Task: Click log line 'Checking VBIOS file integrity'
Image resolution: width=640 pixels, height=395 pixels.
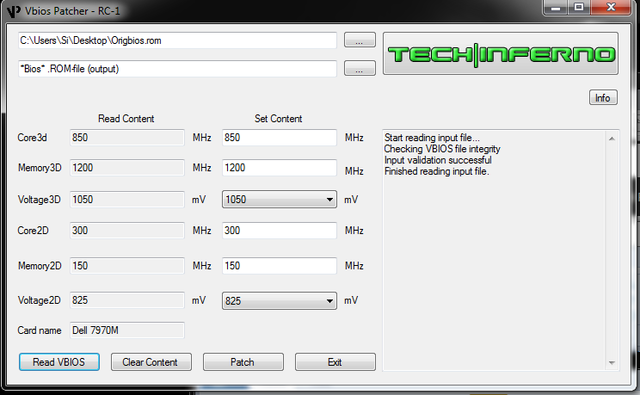Action: (442, 149)
